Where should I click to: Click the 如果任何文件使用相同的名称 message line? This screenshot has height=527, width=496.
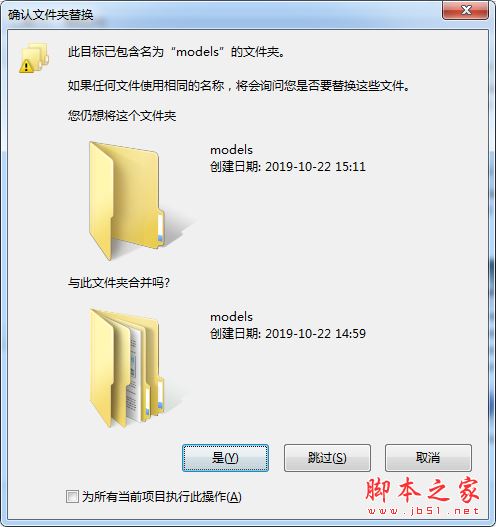[x=239, y=86]
